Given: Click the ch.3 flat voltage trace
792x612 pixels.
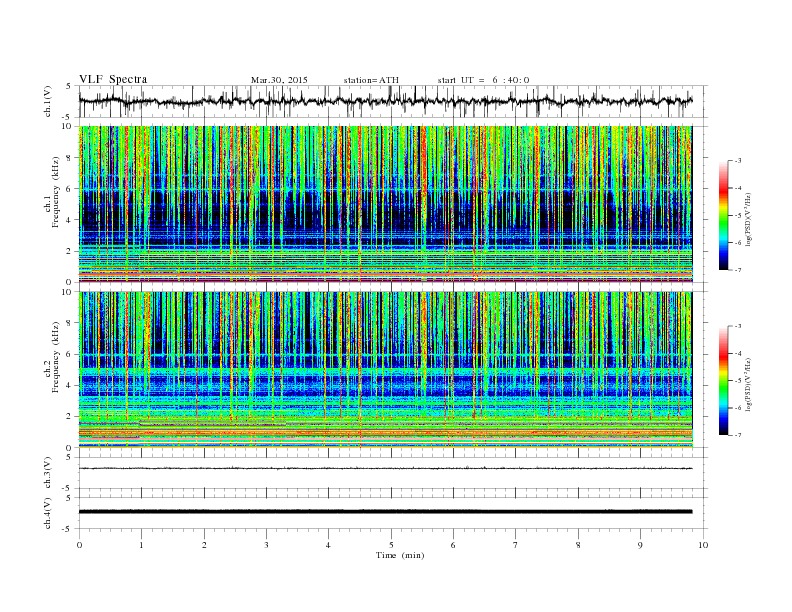Looking at the screenshot, I should click(386, 469).
